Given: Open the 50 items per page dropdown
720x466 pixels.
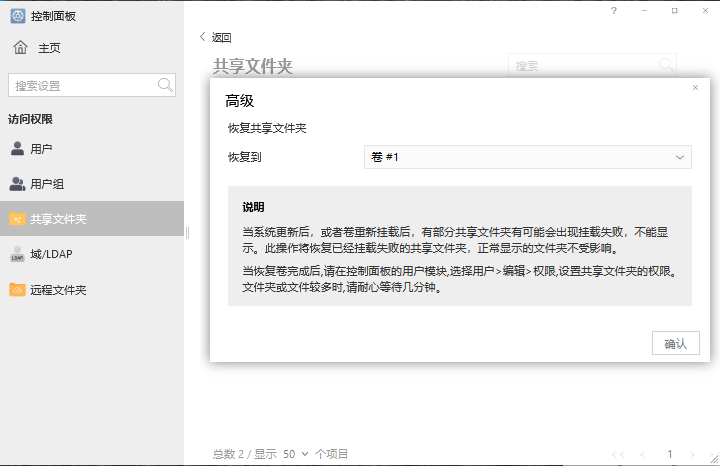Looking at the screenshot, I should (295, 454).
